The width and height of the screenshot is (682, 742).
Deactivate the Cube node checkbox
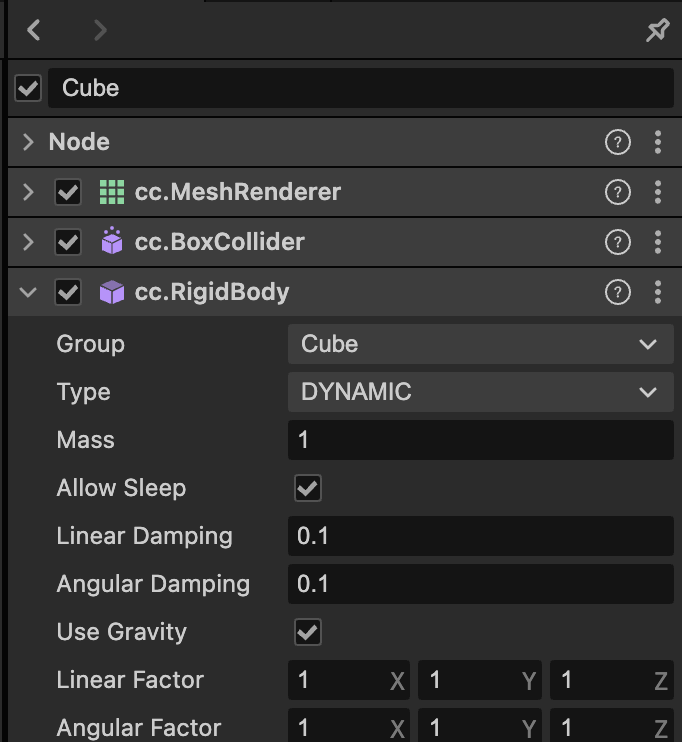coord(28,89)
